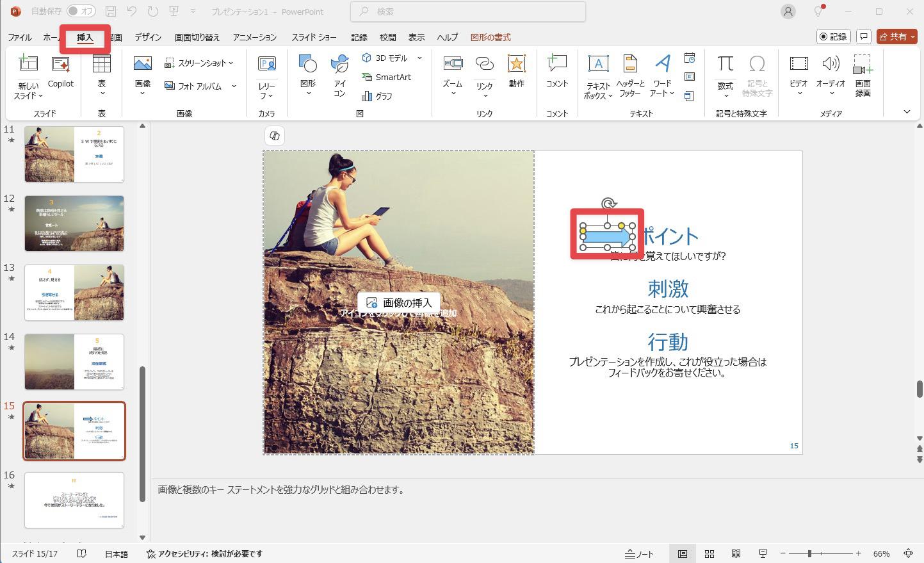Expand the Photo Album (フォト アルバム) dropdown arrow

tap(234, 86)
